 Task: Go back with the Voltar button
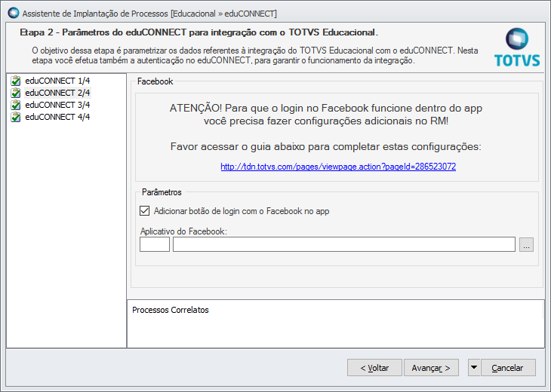(x=374, y=368)
